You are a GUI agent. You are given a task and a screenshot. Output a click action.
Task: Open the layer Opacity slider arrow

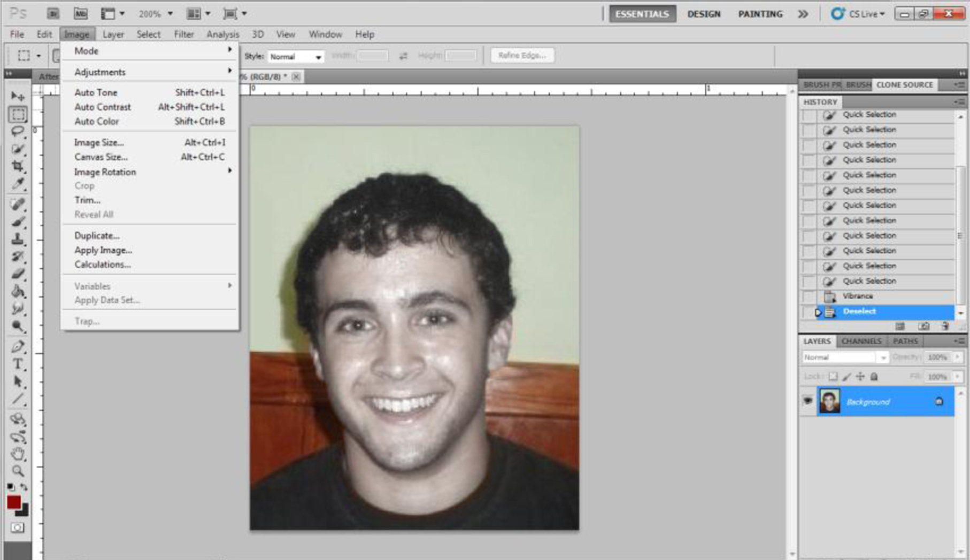click(958, 357)
